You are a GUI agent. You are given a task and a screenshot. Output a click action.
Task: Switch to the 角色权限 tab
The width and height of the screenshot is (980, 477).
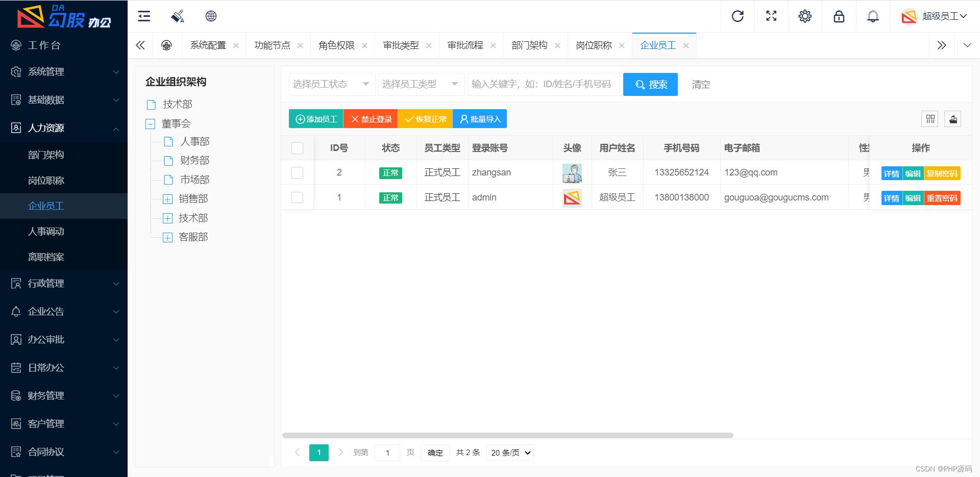point(337,45)
